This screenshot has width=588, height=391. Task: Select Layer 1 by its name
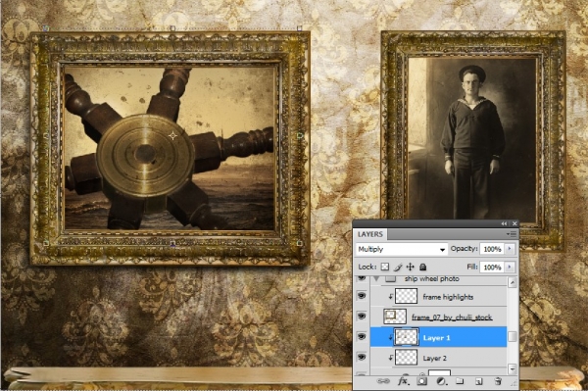click(436, 338)
